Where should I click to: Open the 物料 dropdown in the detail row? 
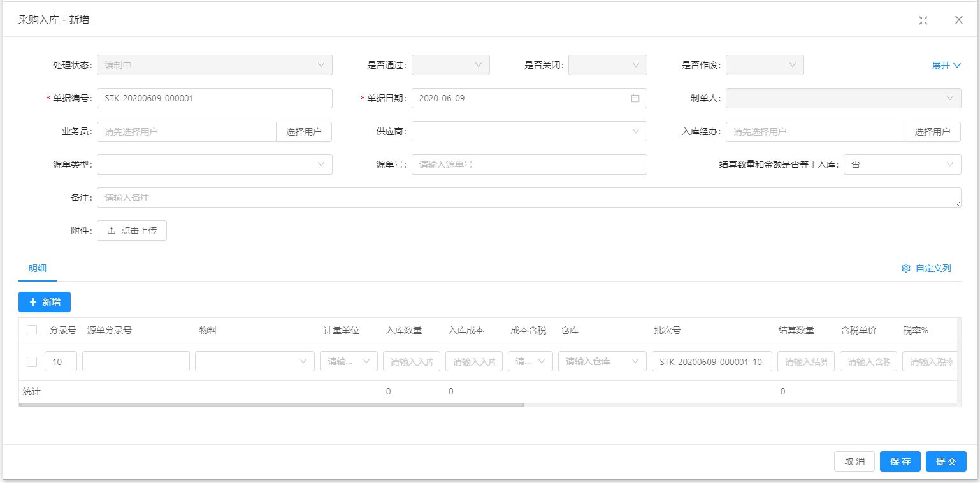click(x=254, y=361)
